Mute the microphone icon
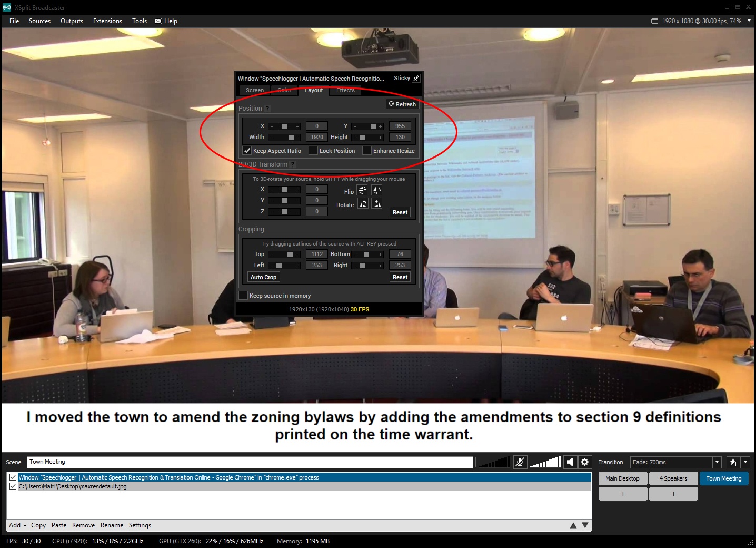 click(x=520, y=462)
